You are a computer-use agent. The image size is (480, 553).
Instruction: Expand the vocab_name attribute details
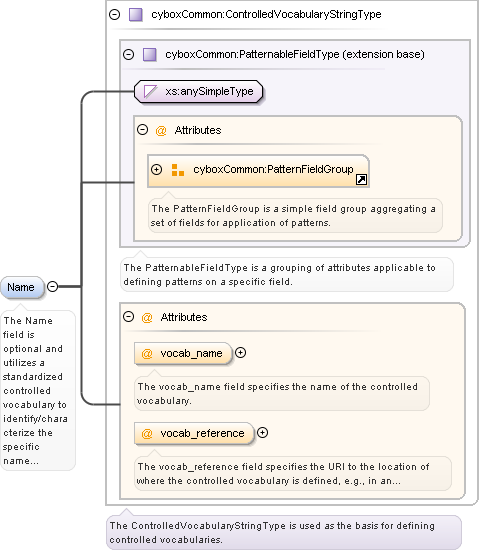[x=241, y=352]
